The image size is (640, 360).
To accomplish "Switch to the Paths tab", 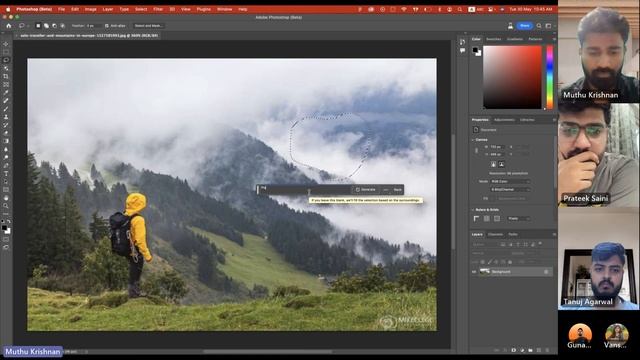I will click(513, 235).
